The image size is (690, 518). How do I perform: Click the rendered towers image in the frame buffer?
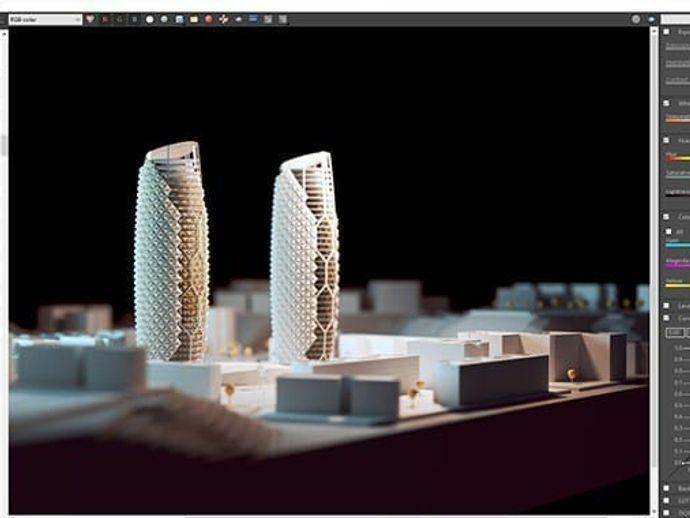pos(329,270)
